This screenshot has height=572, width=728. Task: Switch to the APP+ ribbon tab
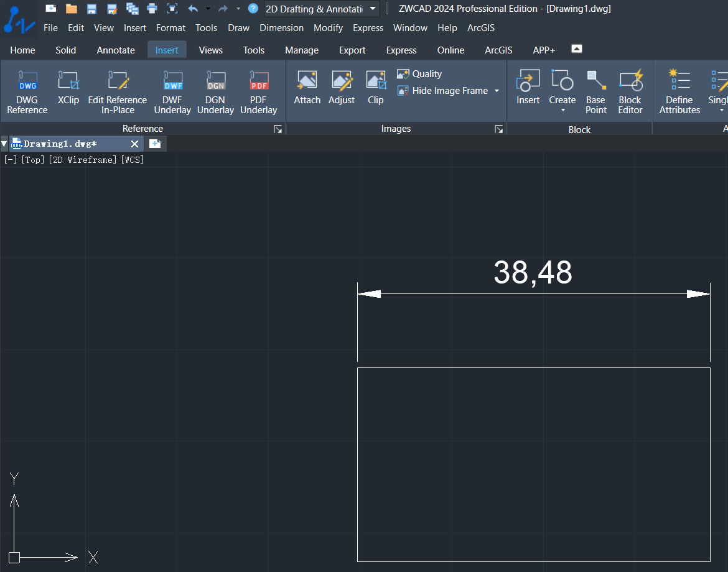tap(544, 50)
